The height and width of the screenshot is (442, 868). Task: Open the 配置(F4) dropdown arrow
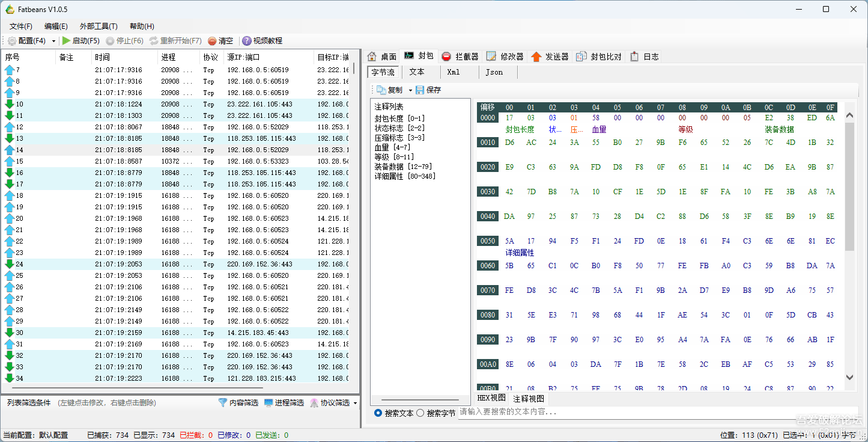point(54,41)
